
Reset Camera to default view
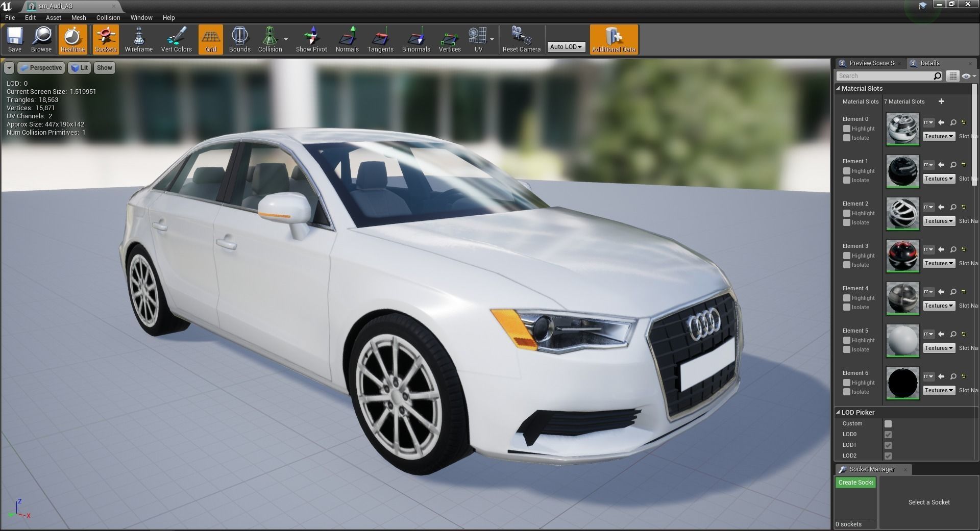[x=521, y=40]
